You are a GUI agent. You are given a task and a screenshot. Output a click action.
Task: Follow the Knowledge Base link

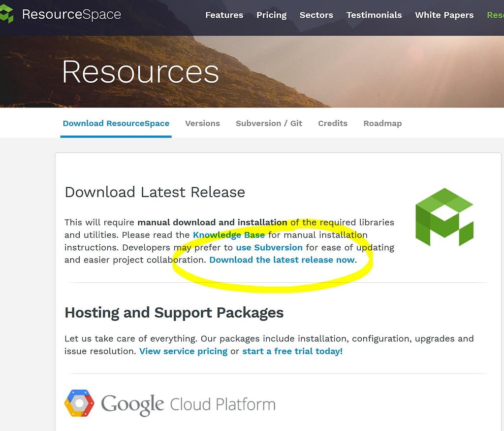(229, 235)
